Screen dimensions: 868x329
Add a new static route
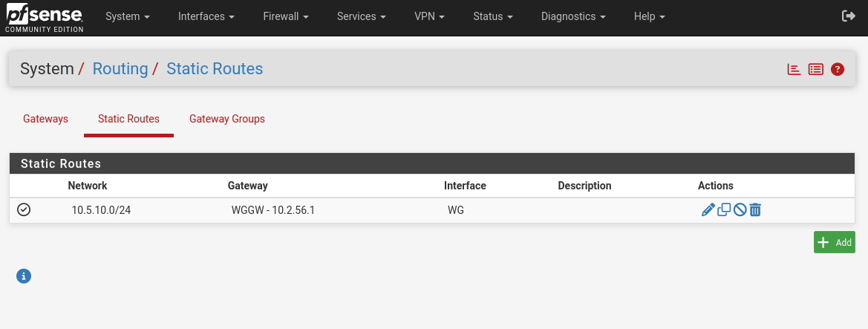pos(835,243)
